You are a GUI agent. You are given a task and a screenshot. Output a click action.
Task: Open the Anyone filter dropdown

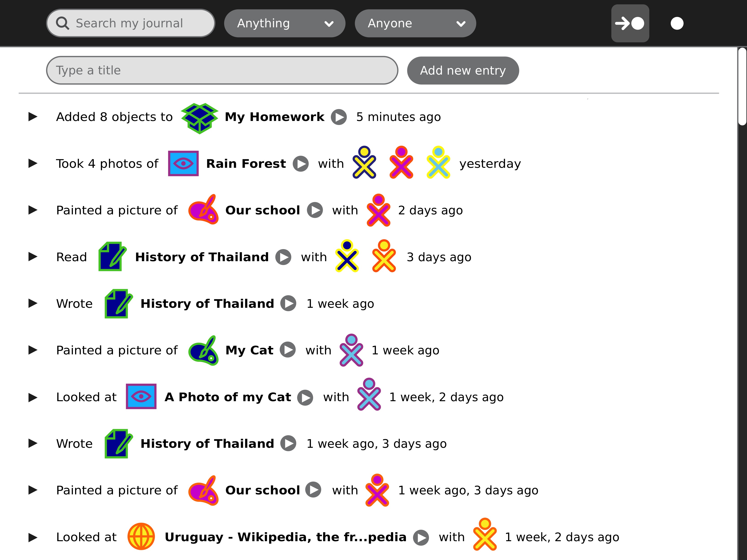click(x=415, y=23)
